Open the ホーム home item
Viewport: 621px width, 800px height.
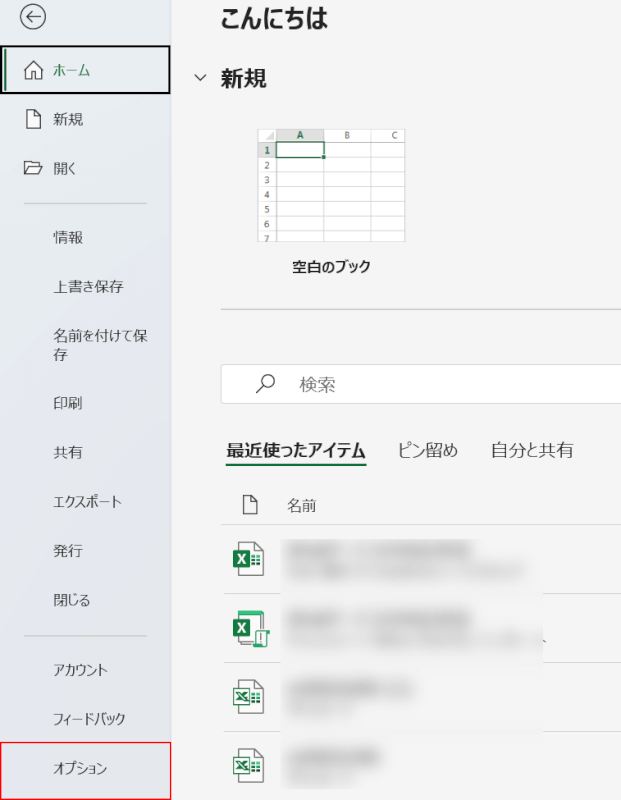tap(86, 70)
